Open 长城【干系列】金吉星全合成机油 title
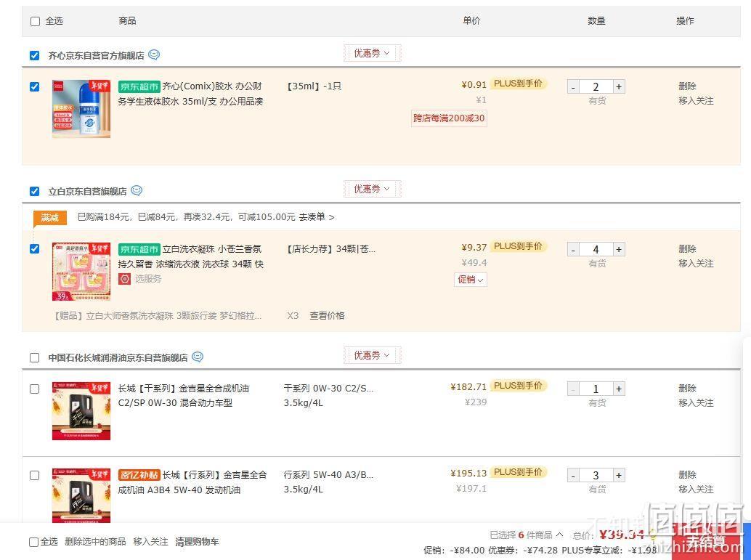751x560 pixels. tap(184, 396)
